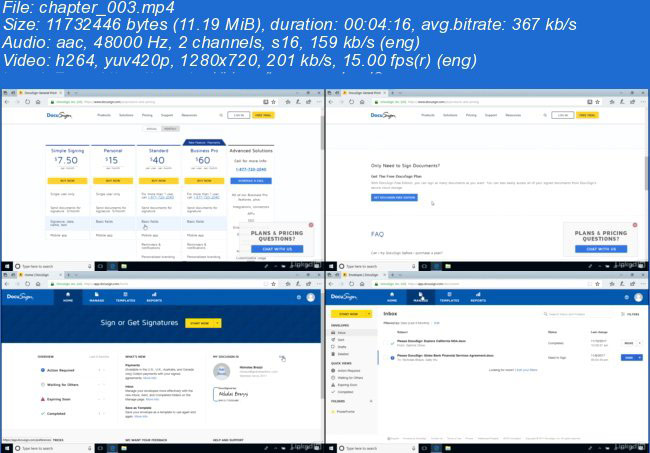Open the Pricing menu in the pricing-table frame

click(x=147, y=115)
